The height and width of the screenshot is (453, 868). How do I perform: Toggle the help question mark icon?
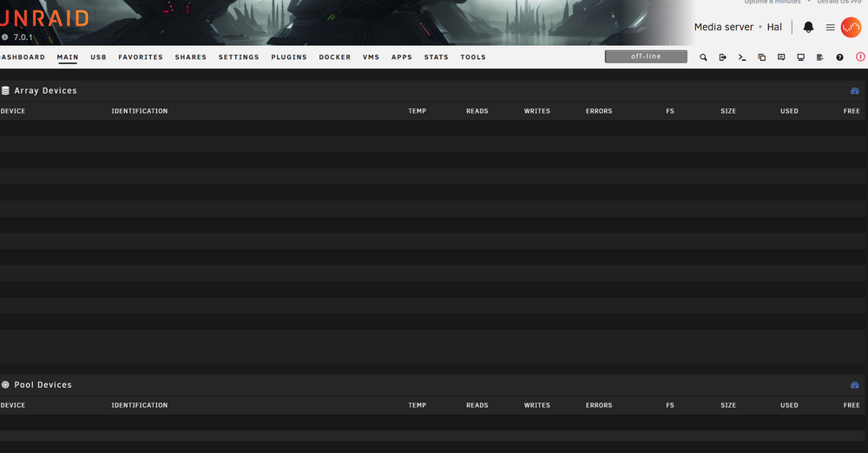tap(839, 57)
